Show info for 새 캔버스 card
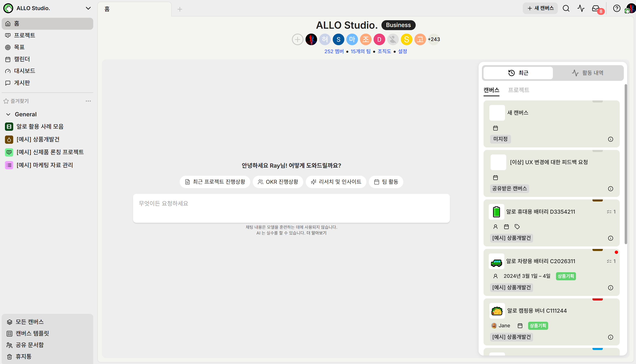636x364 pixels. [x=610, y=139]
